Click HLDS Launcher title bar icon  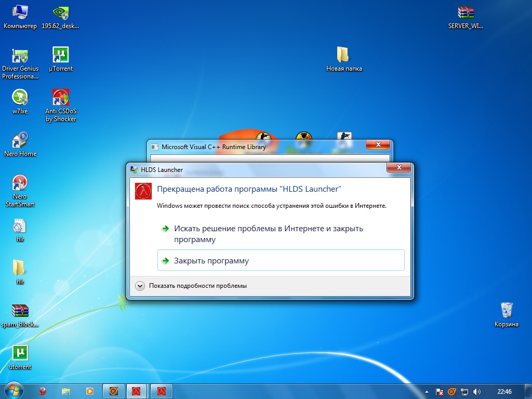[134, 170]
